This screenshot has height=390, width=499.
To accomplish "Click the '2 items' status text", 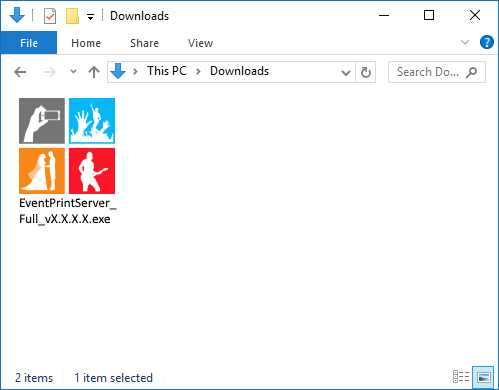I will tap(34, 378).
